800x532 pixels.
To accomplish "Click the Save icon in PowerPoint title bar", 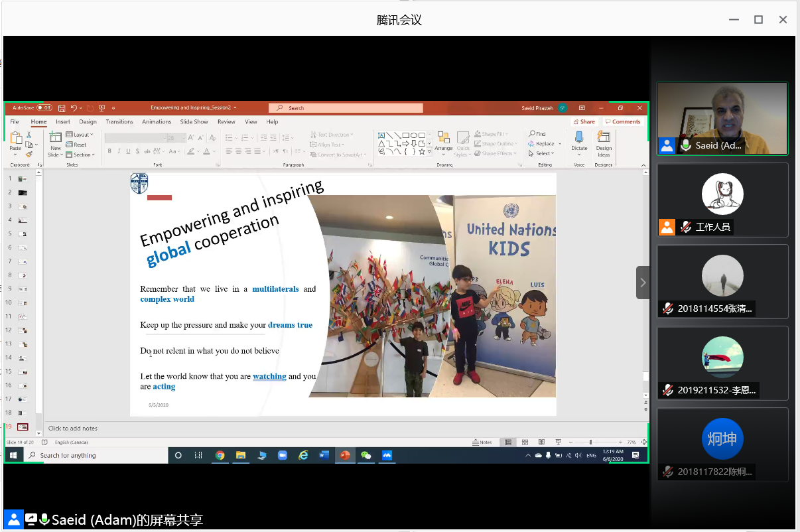I will (x=62, y=108).
